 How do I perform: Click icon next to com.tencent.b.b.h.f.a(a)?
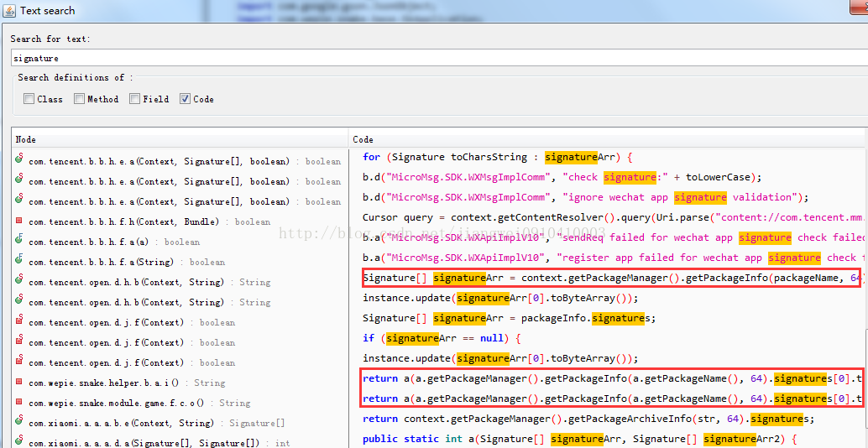click(x=18, y=241)
